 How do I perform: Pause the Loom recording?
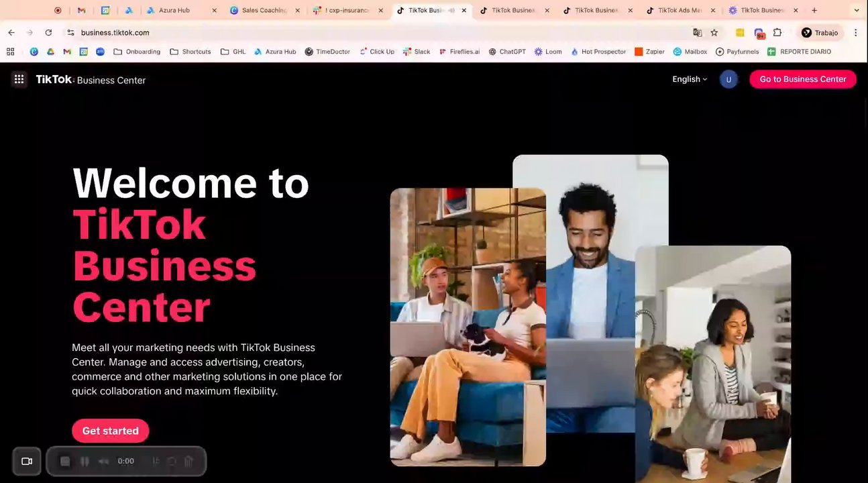[x=85, y=461]
